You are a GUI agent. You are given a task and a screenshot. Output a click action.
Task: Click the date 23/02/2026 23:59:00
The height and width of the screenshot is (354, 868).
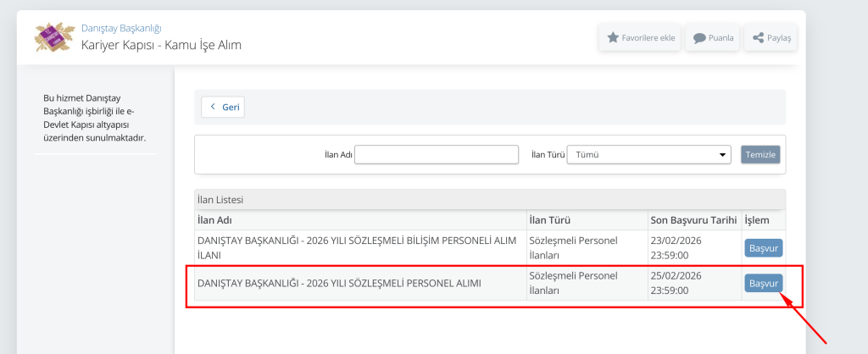[x=676, y=248]
